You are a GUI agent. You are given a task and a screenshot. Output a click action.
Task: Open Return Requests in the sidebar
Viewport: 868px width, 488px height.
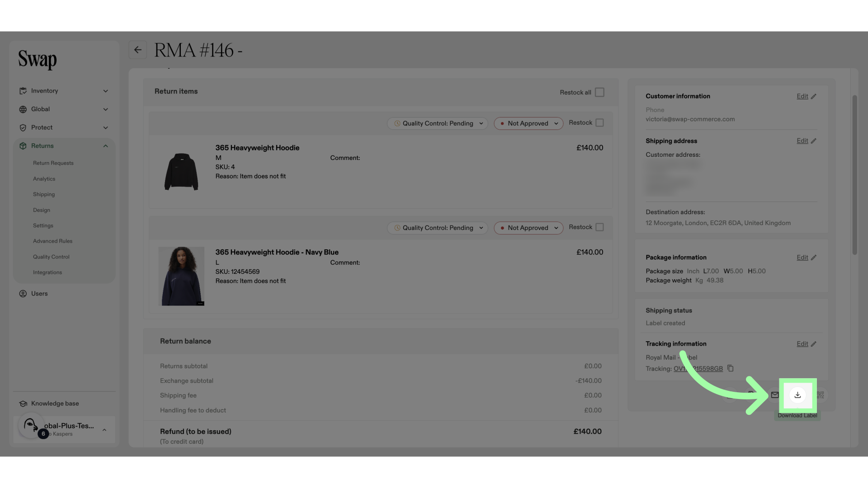(x=53, y=163)
